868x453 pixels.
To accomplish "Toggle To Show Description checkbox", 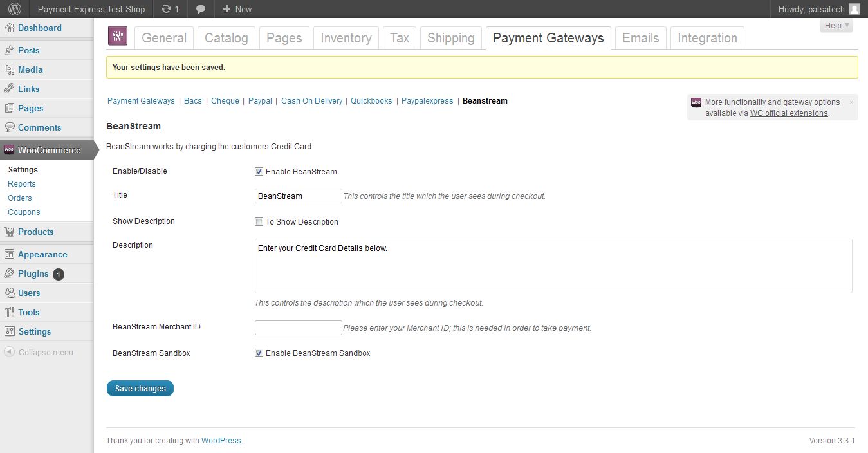I will coord(259,221).
